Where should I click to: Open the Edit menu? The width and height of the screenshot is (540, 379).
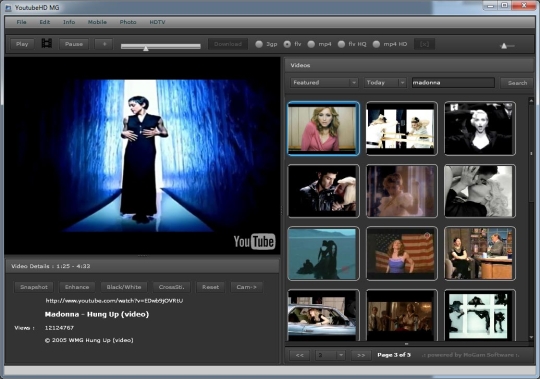point(44,22)
